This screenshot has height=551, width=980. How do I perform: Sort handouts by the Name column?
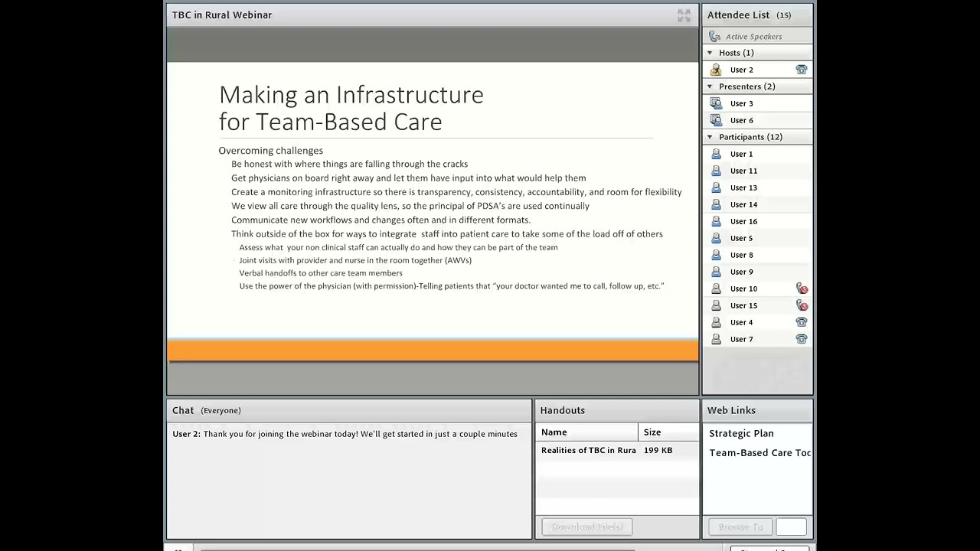coord(586,432)
